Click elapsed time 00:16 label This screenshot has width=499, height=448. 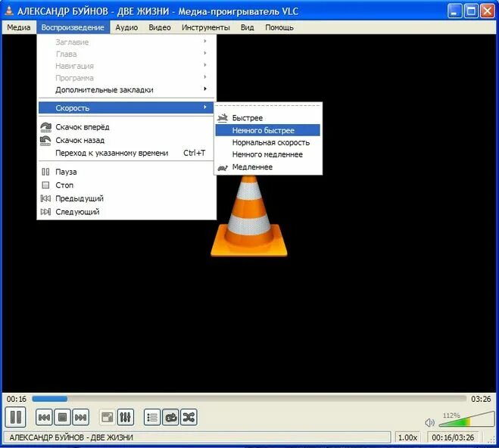click(x=17, y=399)
